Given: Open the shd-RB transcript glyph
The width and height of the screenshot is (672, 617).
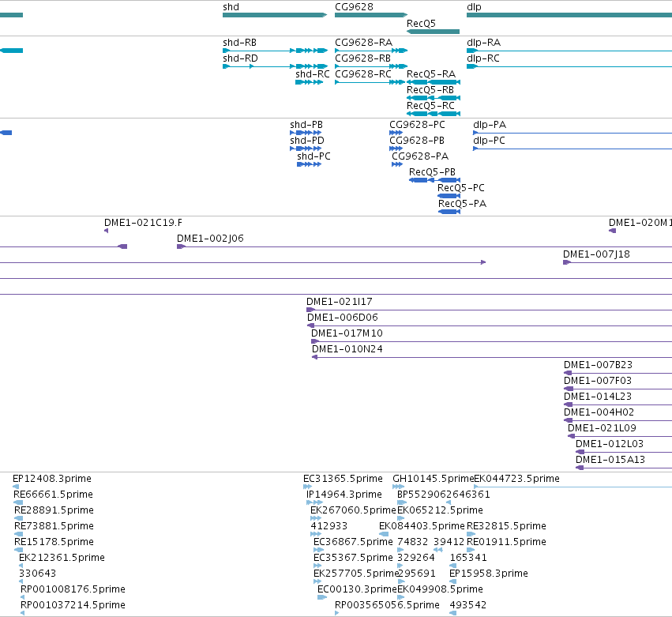Looking at the screenshot, I should click(275, 51).
